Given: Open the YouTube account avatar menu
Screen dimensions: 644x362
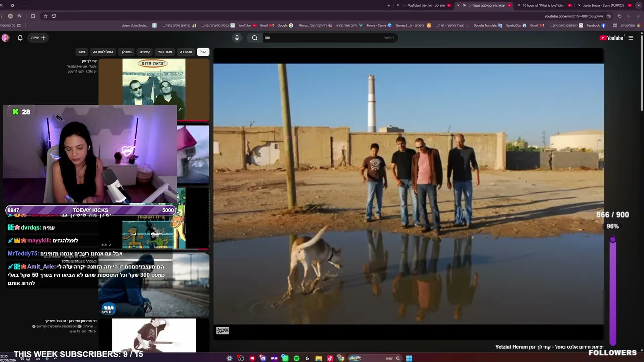Looking at the screenshot, I should pos(5,38).
